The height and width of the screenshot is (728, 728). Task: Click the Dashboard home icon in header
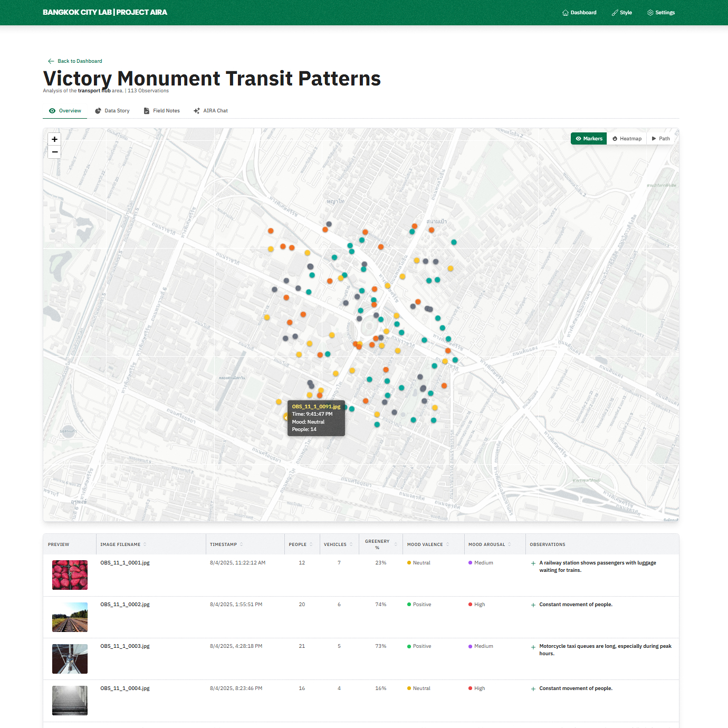(566, 13)
